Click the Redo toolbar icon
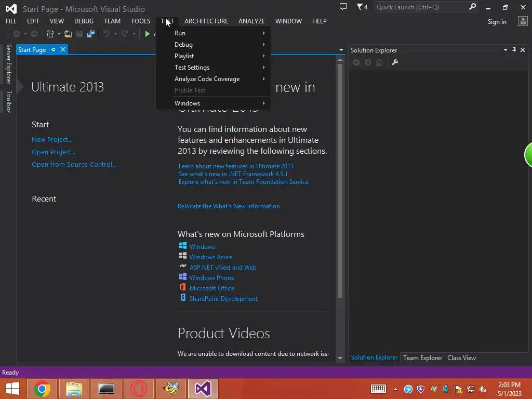The height and width of the screenshot is (399, 532). 125,34
